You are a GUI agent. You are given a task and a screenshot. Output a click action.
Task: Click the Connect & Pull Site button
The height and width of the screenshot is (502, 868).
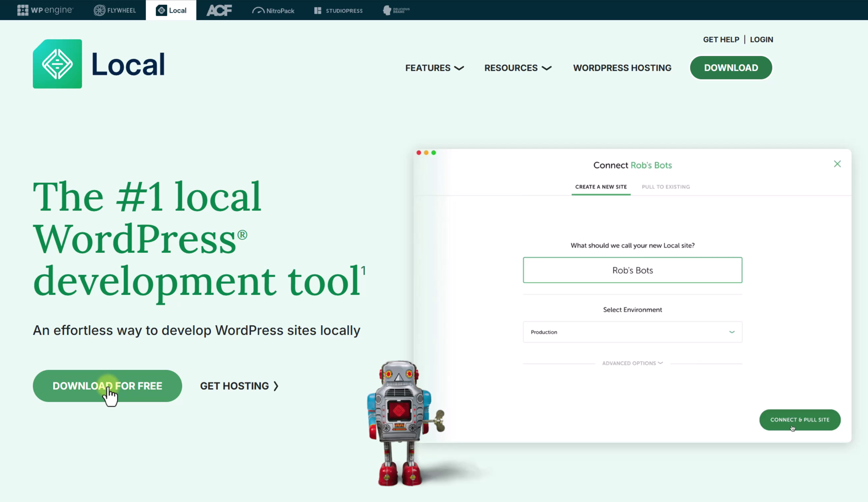coord(800,419)
